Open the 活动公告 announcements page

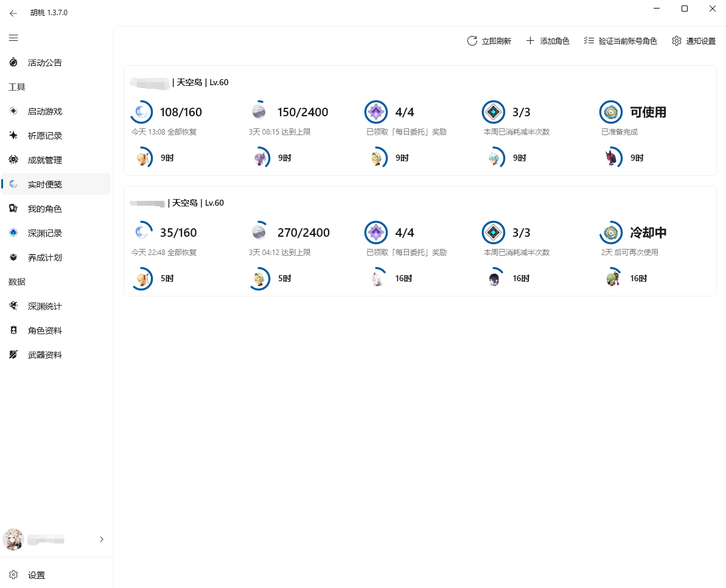point(45,62)
